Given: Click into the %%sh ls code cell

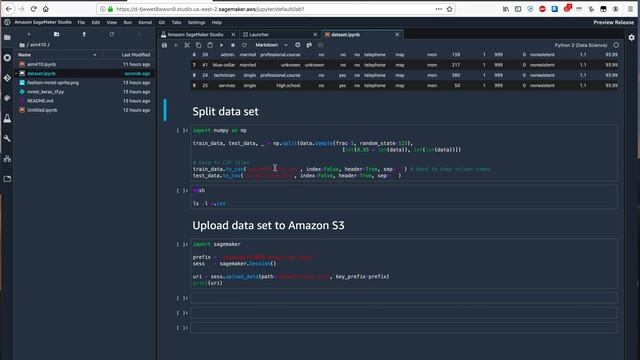Looking at the screenshot, I should coord(403,197).
